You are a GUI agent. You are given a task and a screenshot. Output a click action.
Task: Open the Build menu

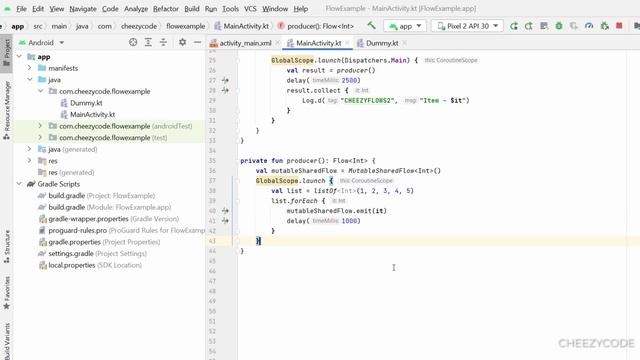191,9
